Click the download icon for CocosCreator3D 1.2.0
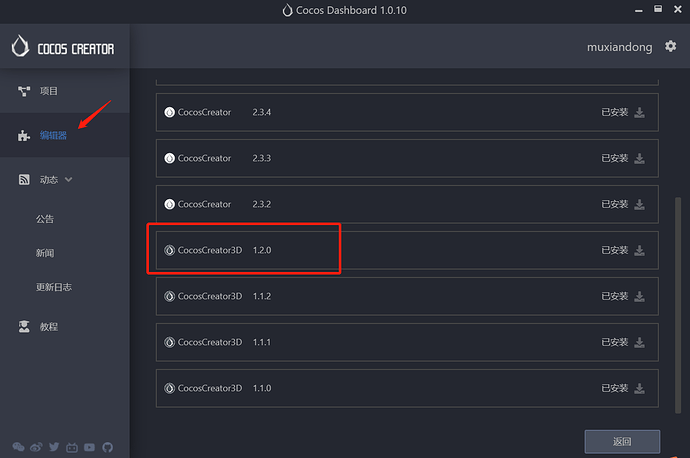Screen dimensions: 690x458 coord(640,250)
